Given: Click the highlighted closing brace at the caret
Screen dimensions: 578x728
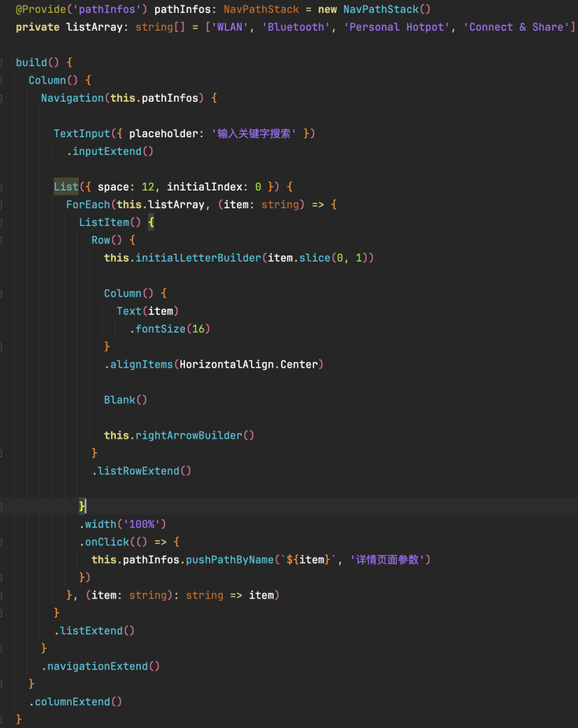Looking at the screenshot, I should [x=82, y=505].
